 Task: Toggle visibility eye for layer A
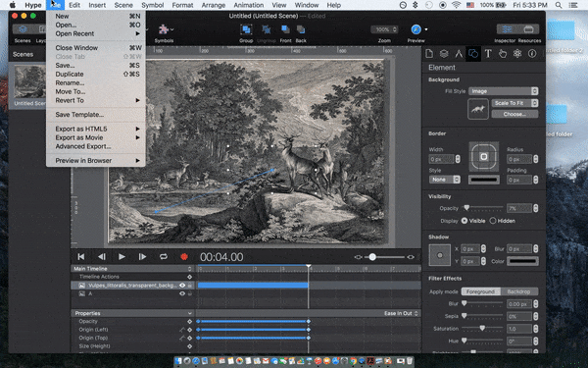tap(182, 293)
